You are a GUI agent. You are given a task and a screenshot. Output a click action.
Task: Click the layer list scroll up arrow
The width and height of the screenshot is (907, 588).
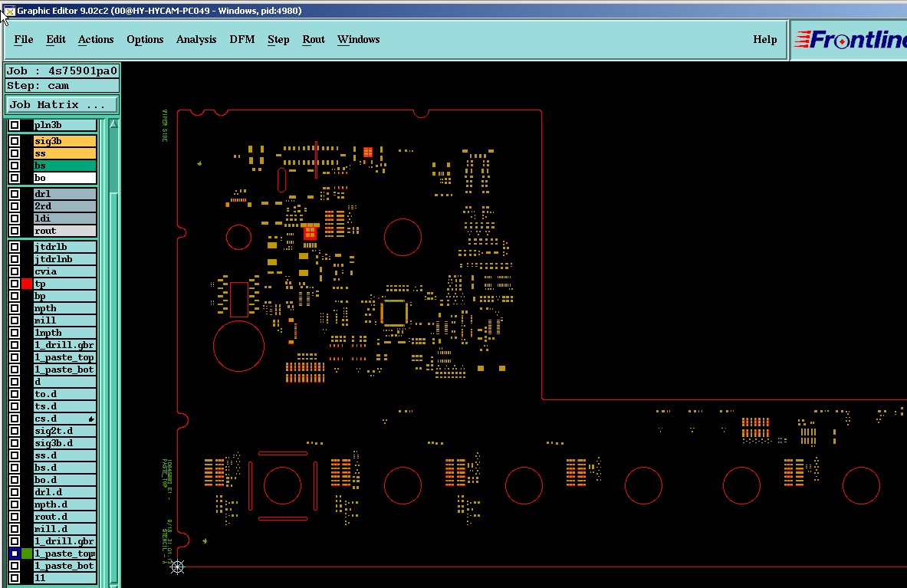pos(113,124)
